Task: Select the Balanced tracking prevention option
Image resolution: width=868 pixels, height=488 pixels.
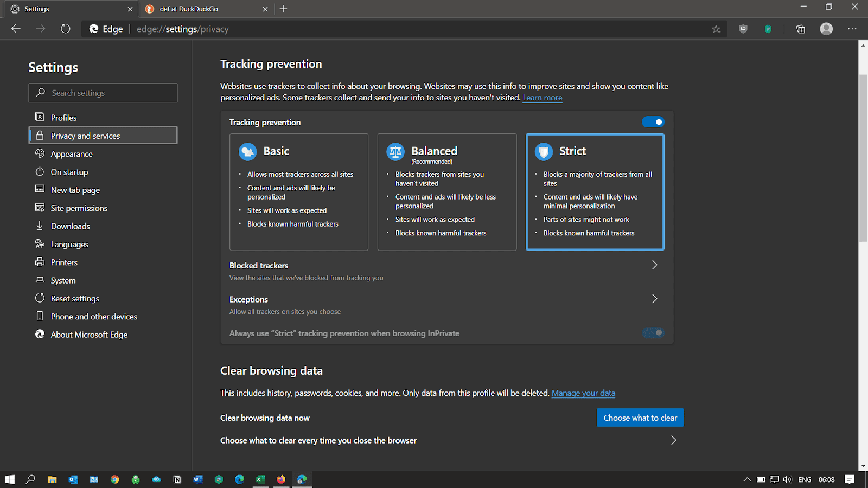Action: click(446, 192)
